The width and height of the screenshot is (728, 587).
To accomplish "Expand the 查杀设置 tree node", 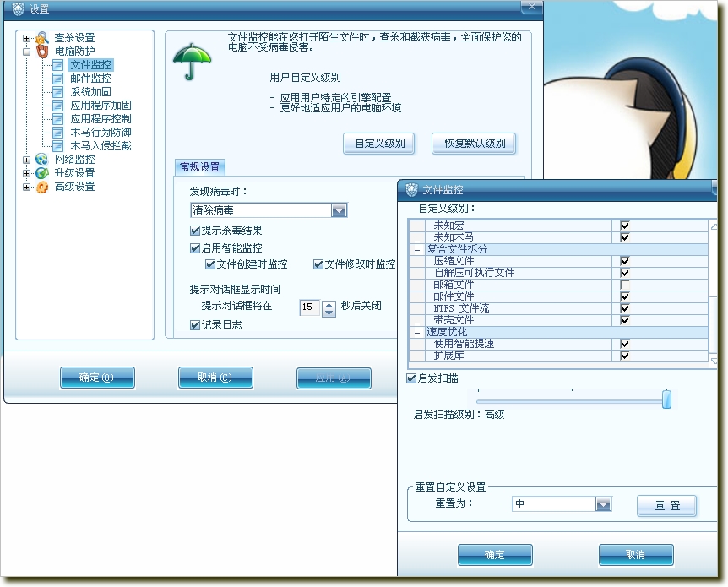I will [x=26, y=38].
